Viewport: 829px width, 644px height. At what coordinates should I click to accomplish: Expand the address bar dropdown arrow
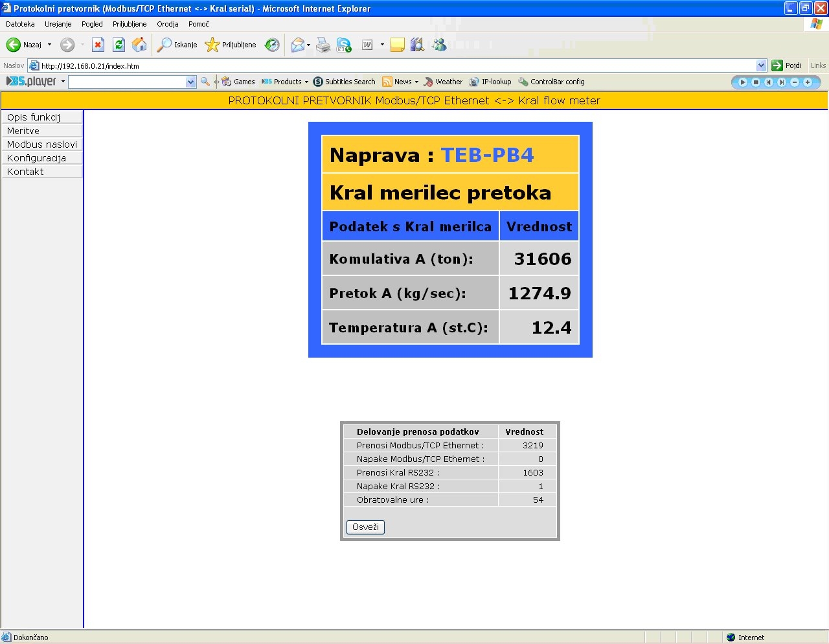pos(761,65)
